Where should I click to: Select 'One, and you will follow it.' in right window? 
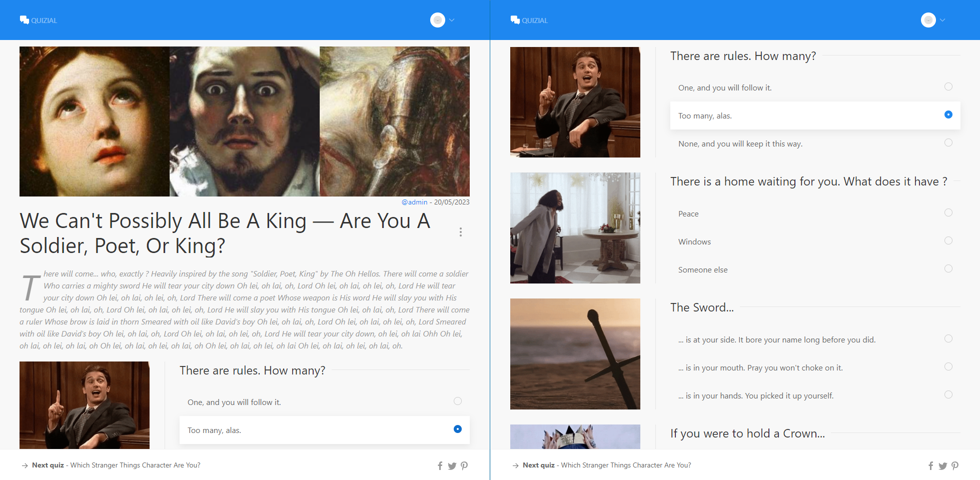[x=815, y=87]
